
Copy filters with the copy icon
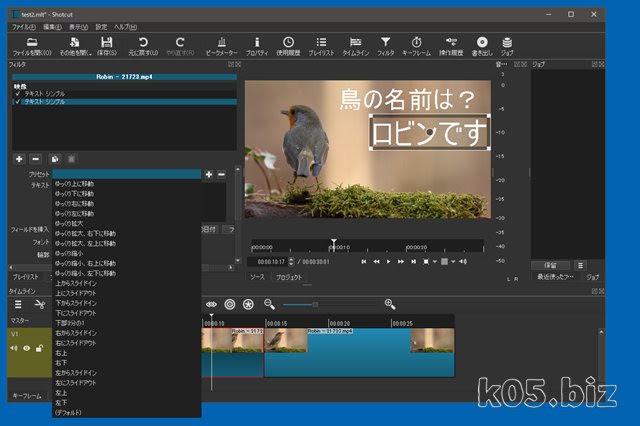coord(55,159)
